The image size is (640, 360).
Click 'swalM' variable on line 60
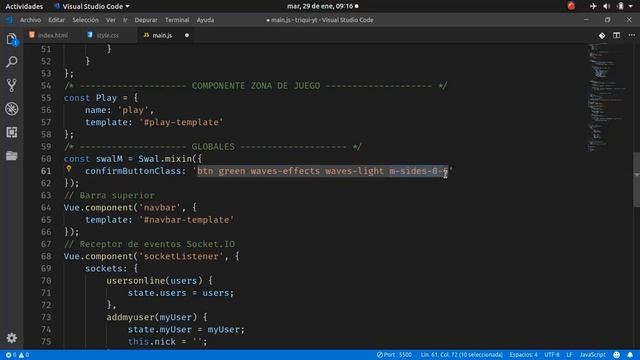[x=109, y=159]
